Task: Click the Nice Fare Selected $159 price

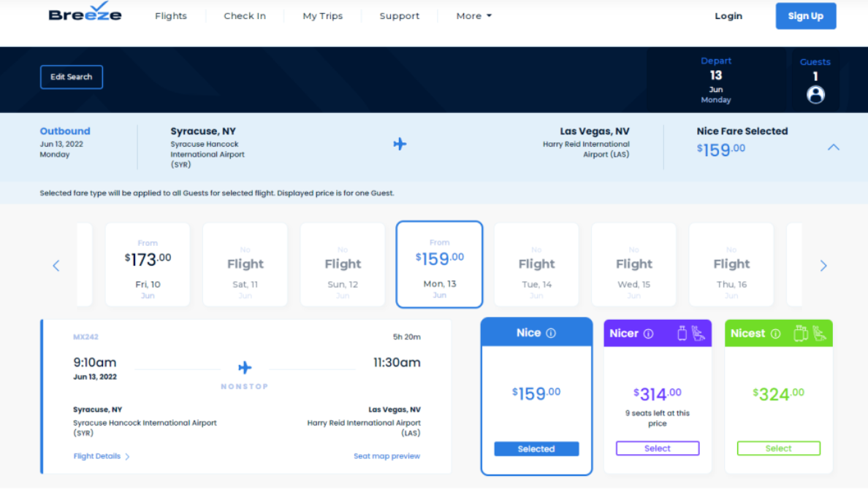Action: click(720, 150)
